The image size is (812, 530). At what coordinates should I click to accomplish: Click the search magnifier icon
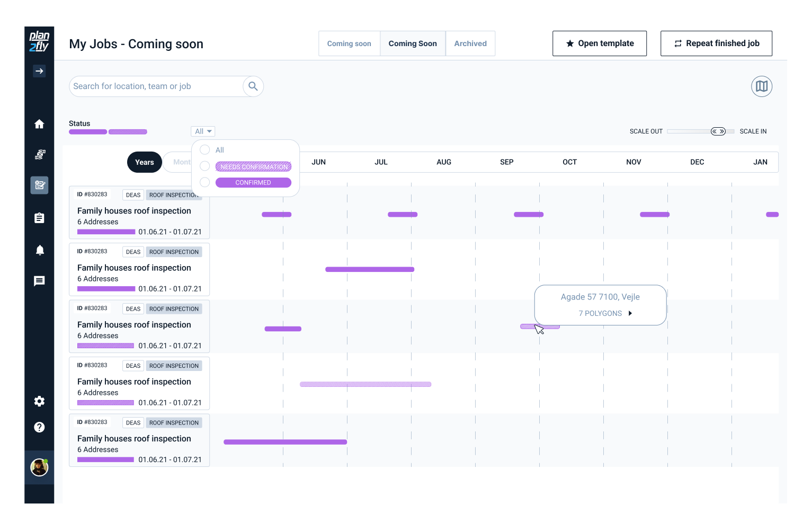tap(253, 86)
